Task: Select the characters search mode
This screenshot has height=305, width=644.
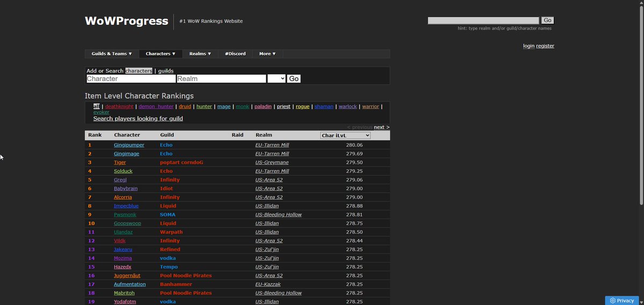Action: point(139,71)
